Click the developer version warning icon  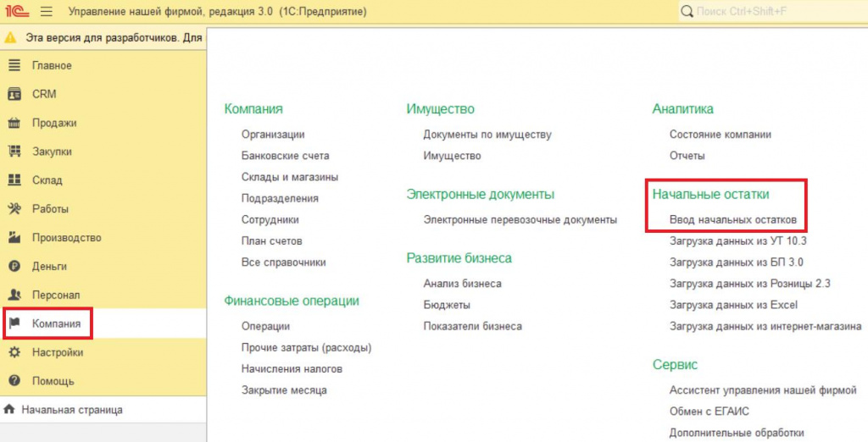click(x=10, y=38)
